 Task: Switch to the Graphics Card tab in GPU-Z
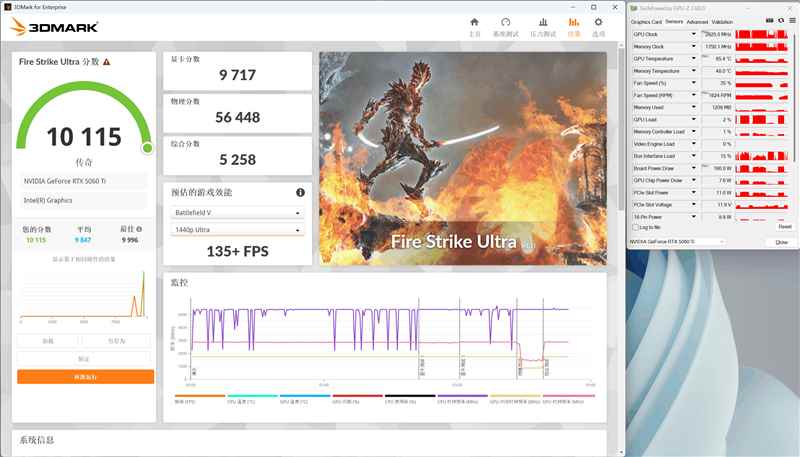(x=646, y=21)
